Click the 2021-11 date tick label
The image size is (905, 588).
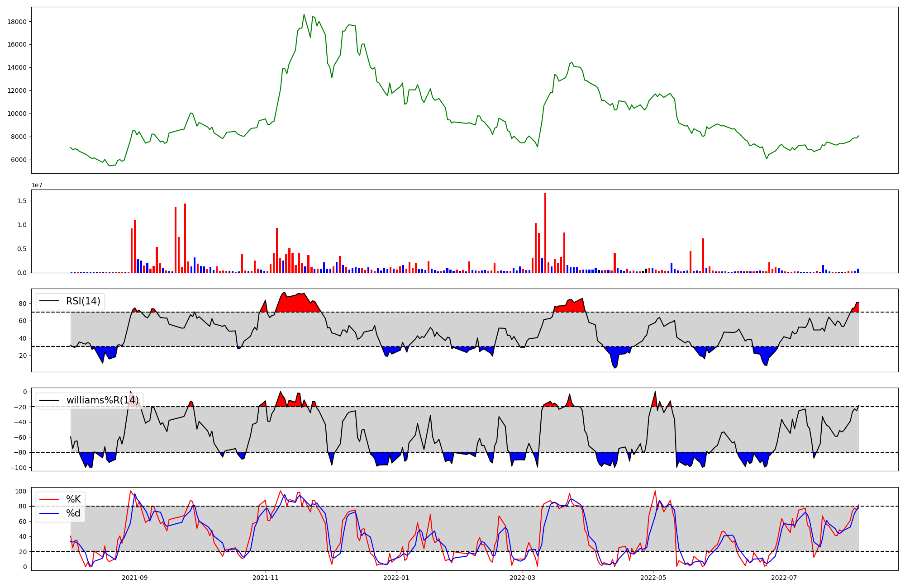(266, 578)
